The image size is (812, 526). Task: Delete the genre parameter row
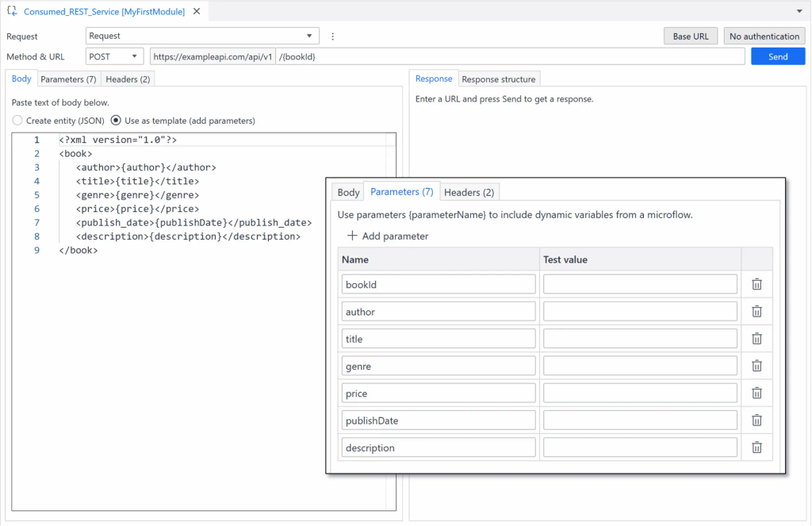point(756,366)
